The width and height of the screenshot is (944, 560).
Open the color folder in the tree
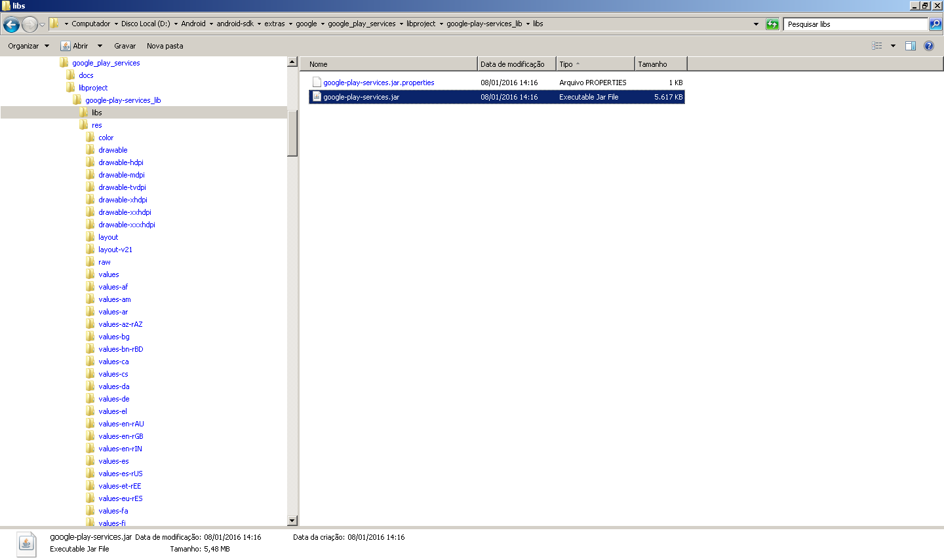[x=106, y=138]
